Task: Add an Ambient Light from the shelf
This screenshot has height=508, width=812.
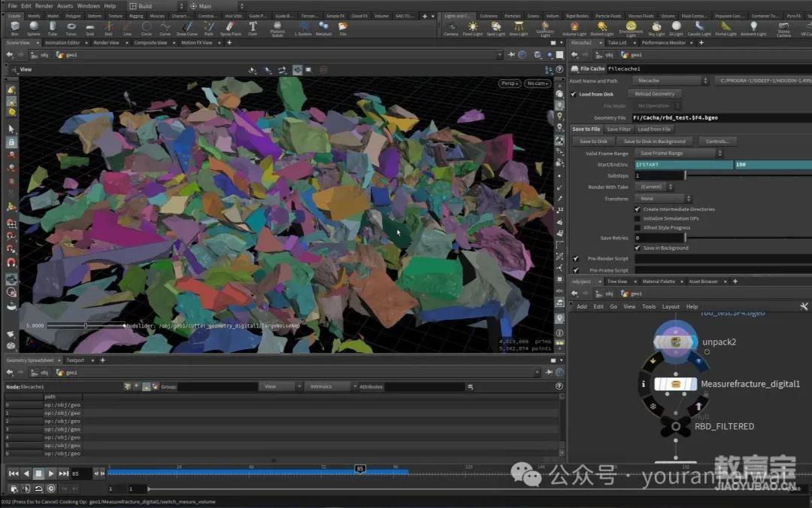Action: pyautogui.click(x=753, y=29)
